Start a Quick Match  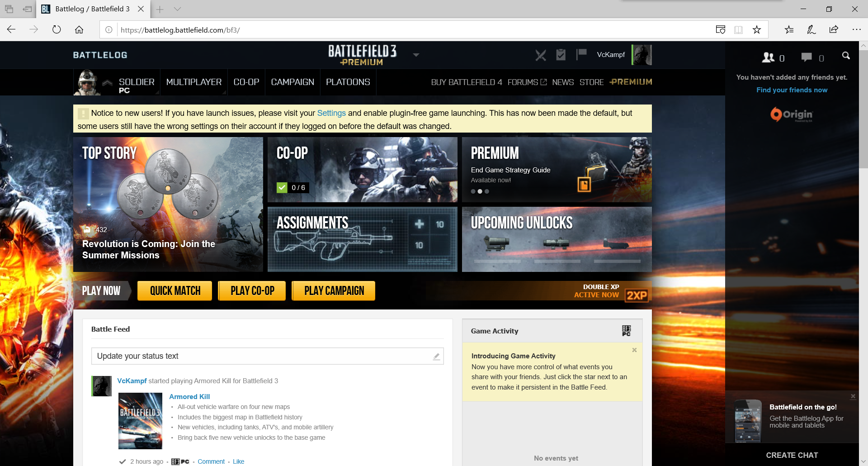point(175,291)
